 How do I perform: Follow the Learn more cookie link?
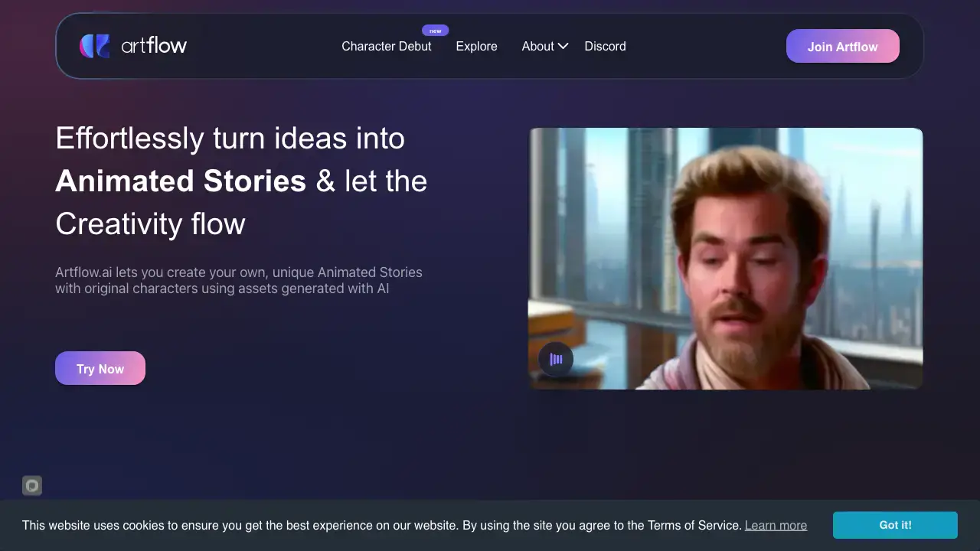tap(776, 526)
